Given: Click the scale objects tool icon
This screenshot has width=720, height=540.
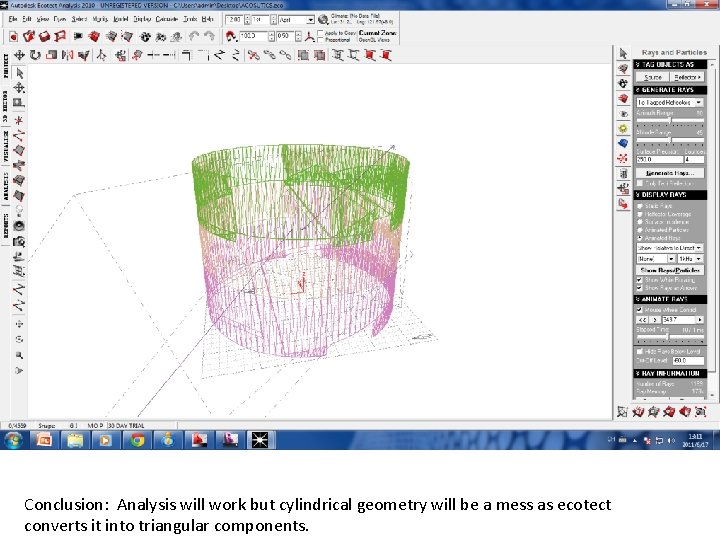Looking at the screenshot, I should point(51,56).
